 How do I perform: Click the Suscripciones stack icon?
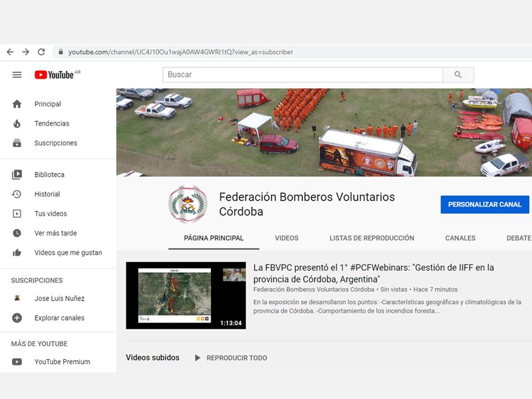[17, 143]
